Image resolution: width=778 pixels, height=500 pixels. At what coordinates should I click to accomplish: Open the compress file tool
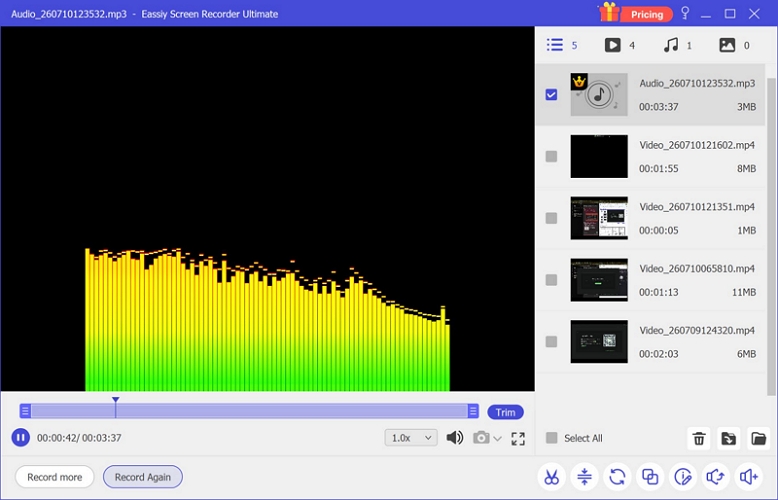584,477
